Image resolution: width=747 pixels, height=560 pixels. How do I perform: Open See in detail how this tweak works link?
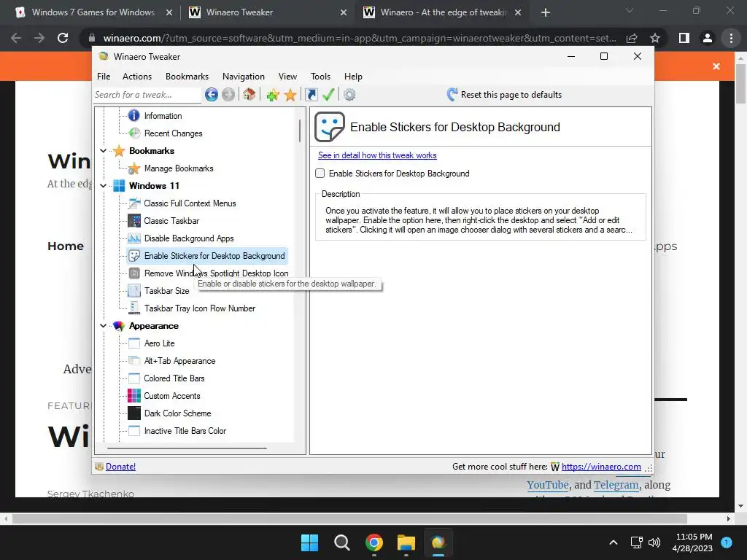377,155
